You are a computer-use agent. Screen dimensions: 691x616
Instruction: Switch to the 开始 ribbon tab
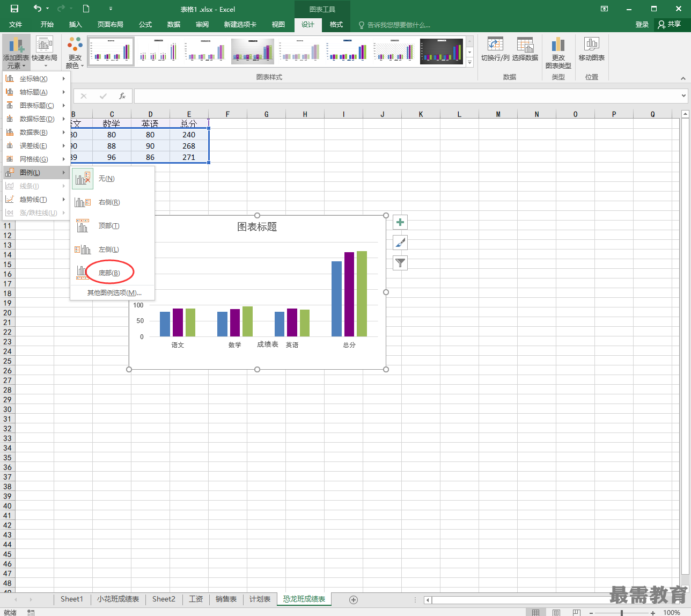click(x=47, y=25)
